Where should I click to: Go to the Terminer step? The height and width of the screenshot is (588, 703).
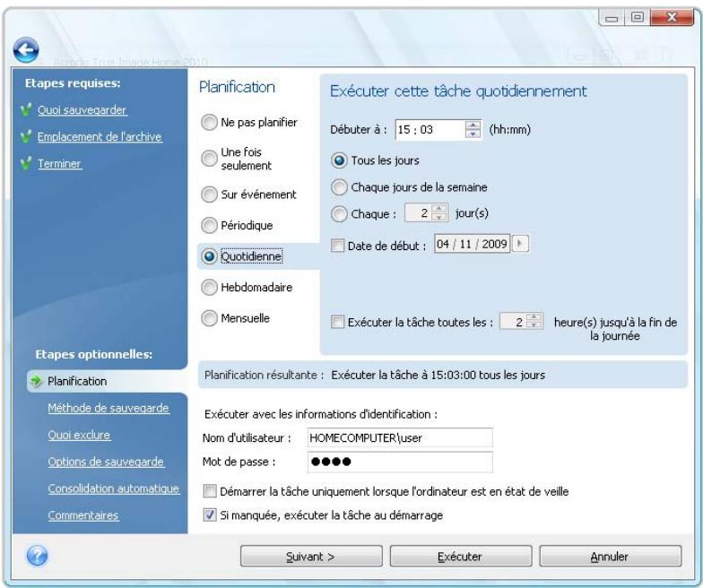click(x=59, y=163)
